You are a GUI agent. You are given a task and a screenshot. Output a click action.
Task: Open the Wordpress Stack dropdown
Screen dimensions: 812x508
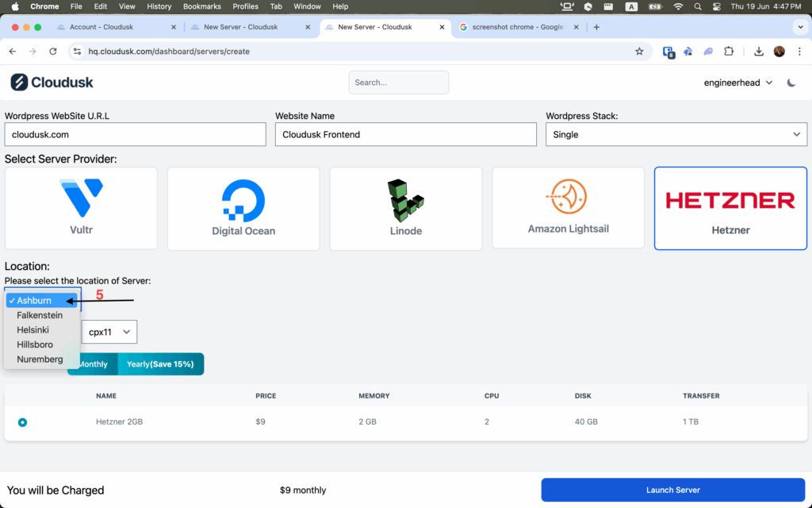[676, 134]
